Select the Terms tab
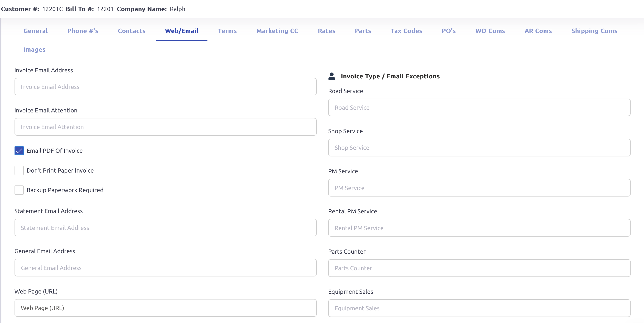Viewport: 644px width, 323px height. [227, 31]
